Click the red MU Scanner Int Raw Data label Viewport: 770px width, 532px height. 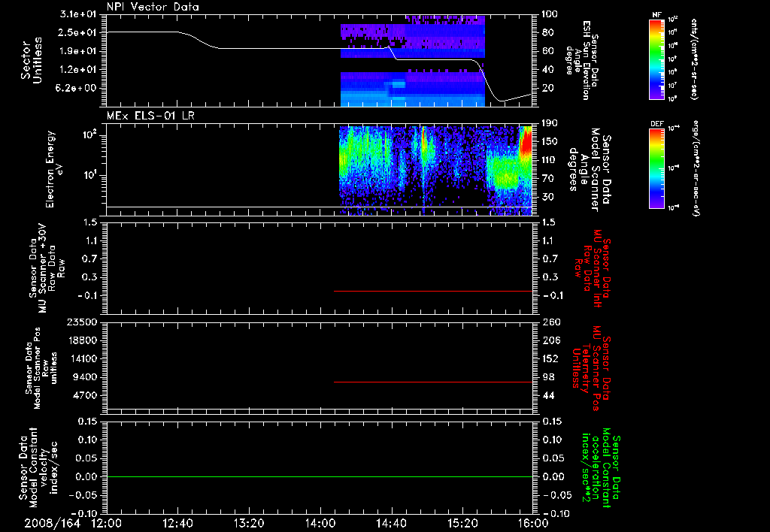pos(593,268)
